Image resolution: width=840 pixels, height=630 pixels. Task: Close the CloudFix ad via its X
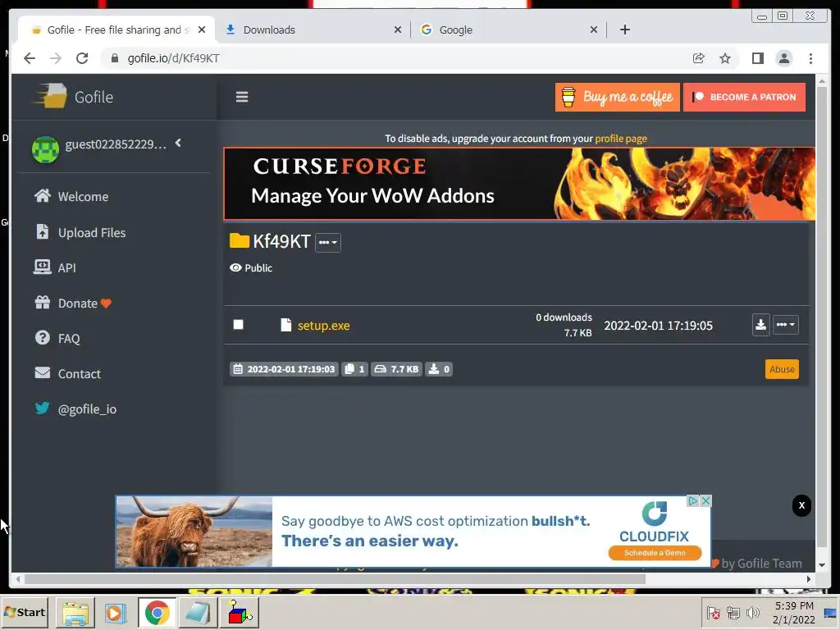(x=706, y=500)
